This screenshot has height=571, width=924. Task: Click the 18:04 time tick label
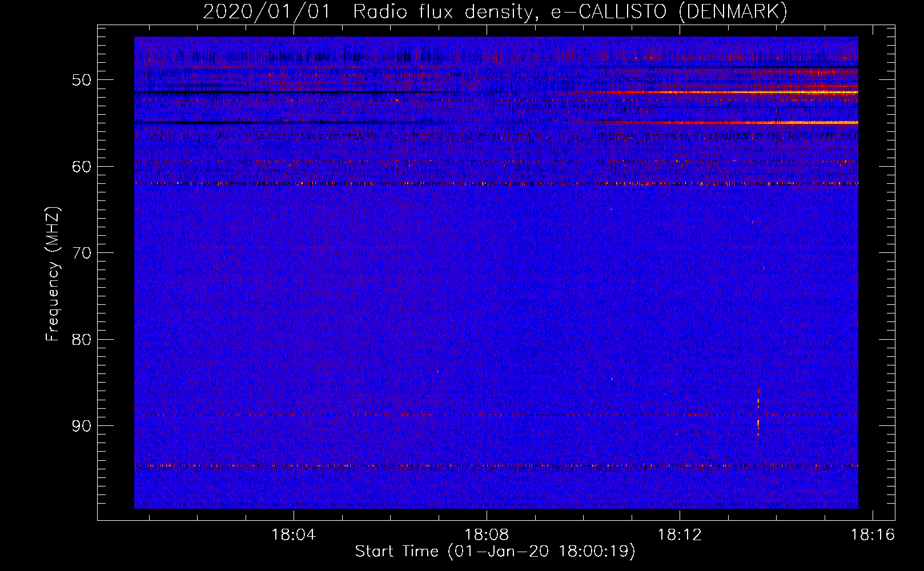tap(294, 535)
